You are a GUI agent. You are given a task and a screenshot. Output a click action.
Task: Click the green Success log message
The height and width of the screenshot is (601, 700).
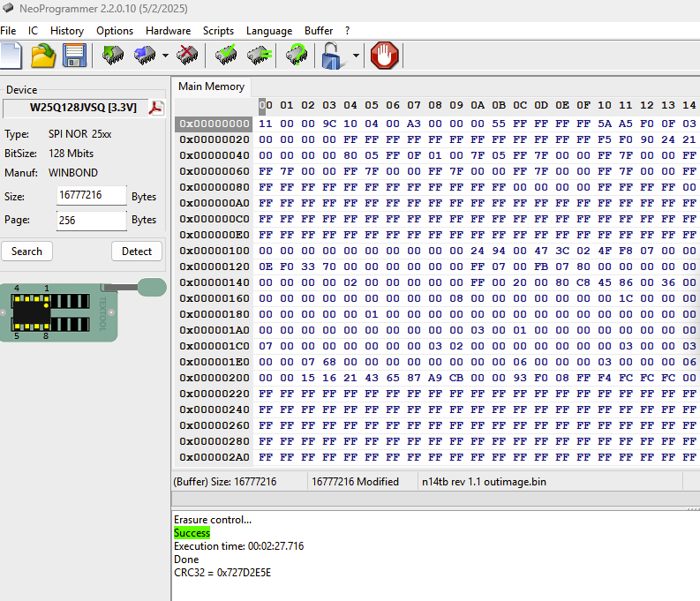pyautogui.click(x=192, y=533)
